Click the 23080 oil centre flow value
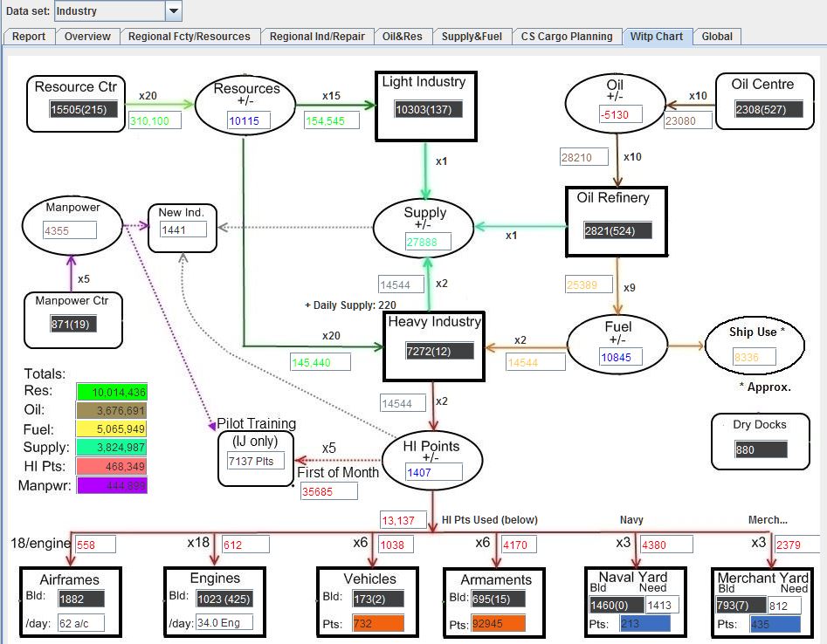 688,120
